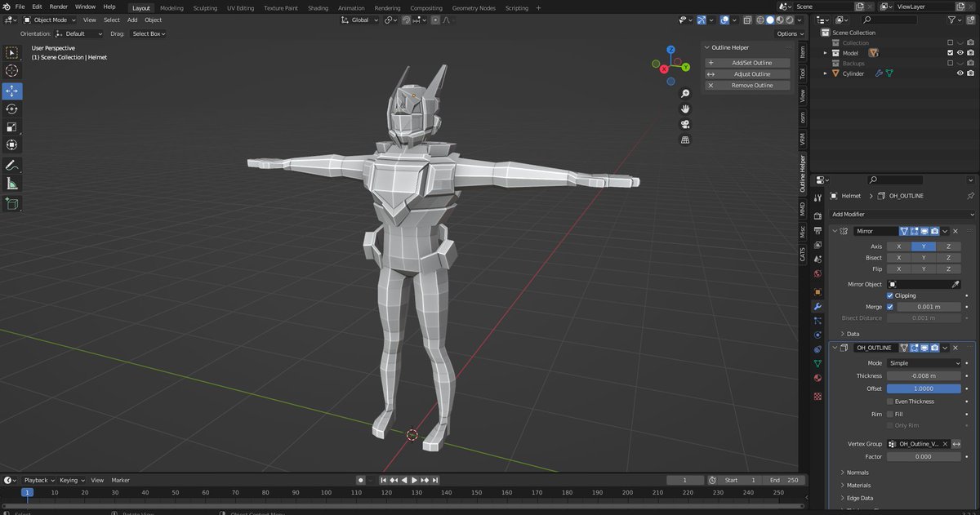Viewport: 980px width, 515px height.
Task: Switch to the Shading workspace tab
Action: tap(318, 7)
